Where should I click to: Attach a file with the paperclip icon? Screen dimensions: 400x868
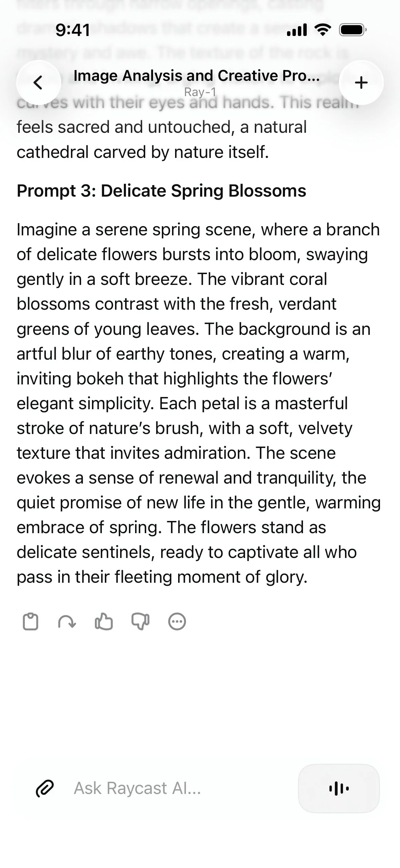point(45,789)
